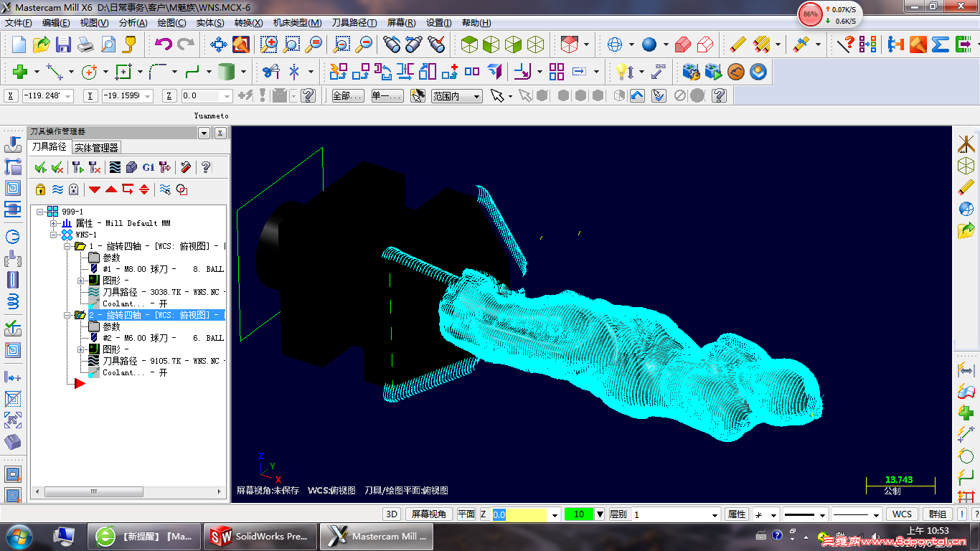Viewport: 980px width, 551px height.
Task: Click the blue shaded sphere icon
Action: point(649,44)
